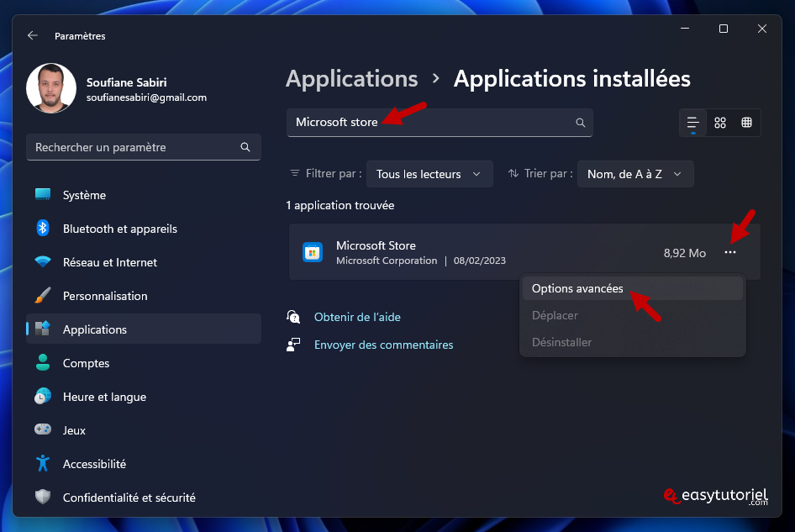Go back using the arrow beside Paramètres
The height and width of the screenshot is (532, 795).
pos(33,35)
